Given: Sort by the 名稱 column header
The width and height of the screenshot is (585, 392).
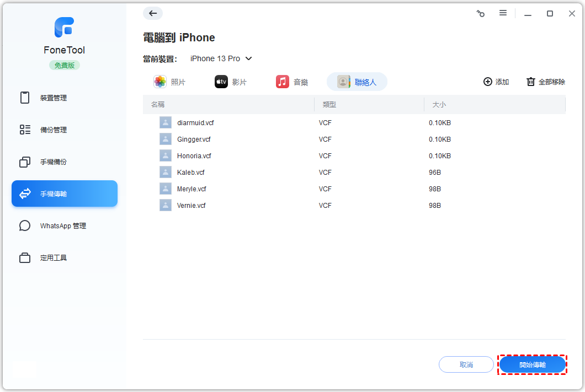Looking at the screenshot, I should 158,104.
